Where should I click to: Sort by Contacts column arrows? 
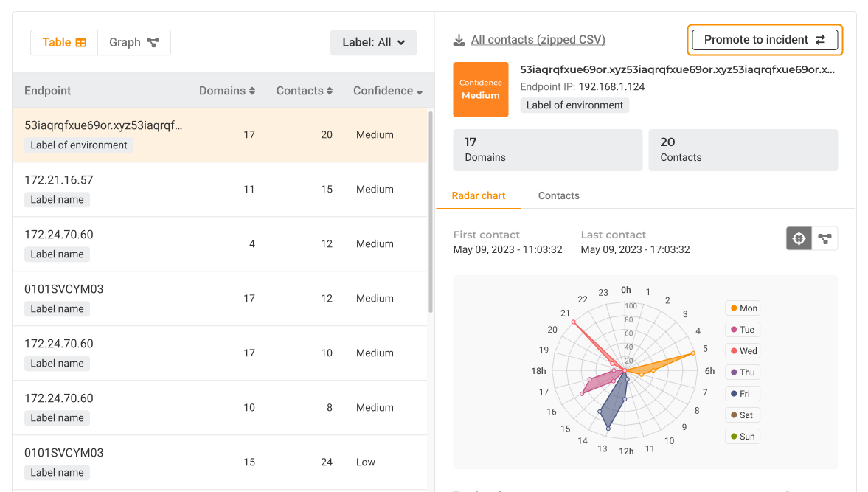click(330, 91)
